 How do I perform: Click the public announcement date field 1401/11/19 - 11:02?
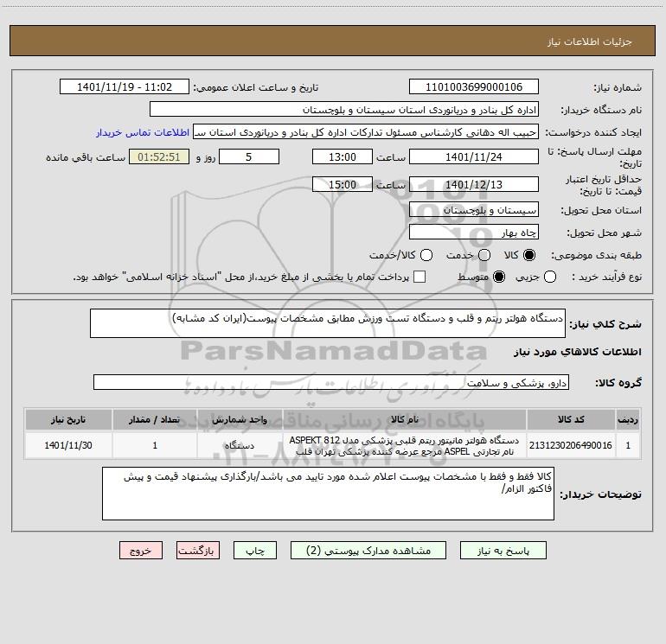125,87
